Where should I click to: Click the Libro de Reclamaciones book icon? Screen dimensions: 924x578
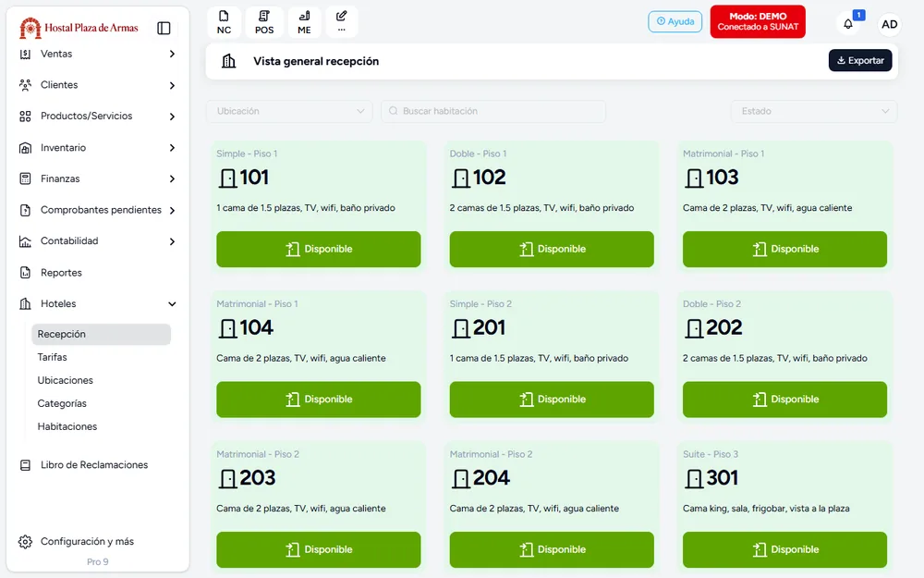[25, 465]
